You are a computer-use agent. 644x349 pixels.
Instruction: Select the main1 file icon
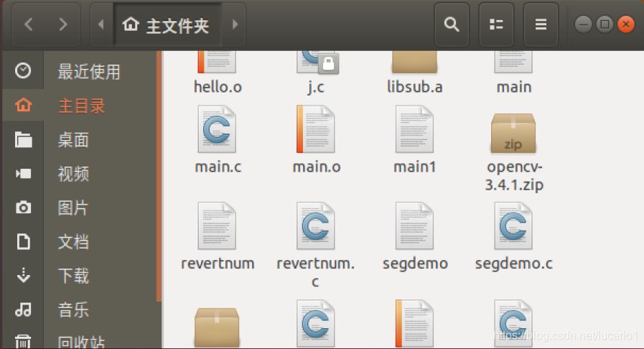(x=414, y=129)
